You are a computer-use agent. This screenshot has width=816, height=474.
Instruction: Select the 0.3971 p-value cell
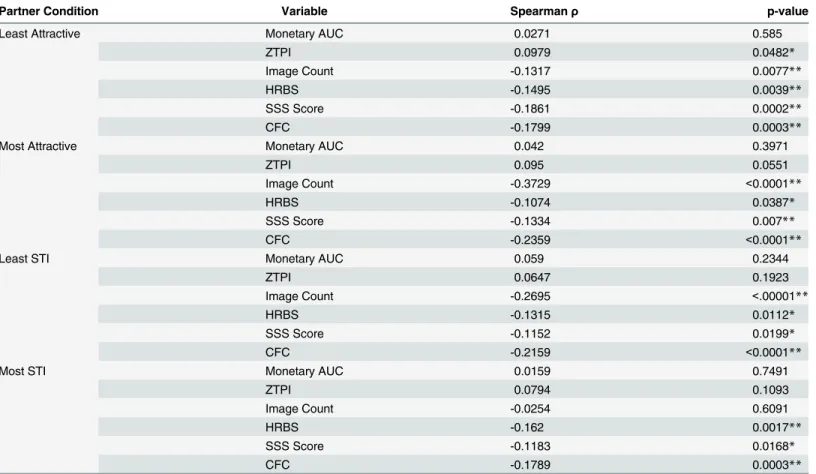[x=770, y=146]
